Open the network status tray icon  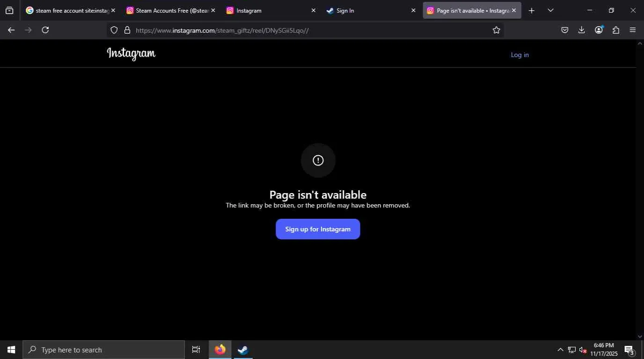point(571,350)
